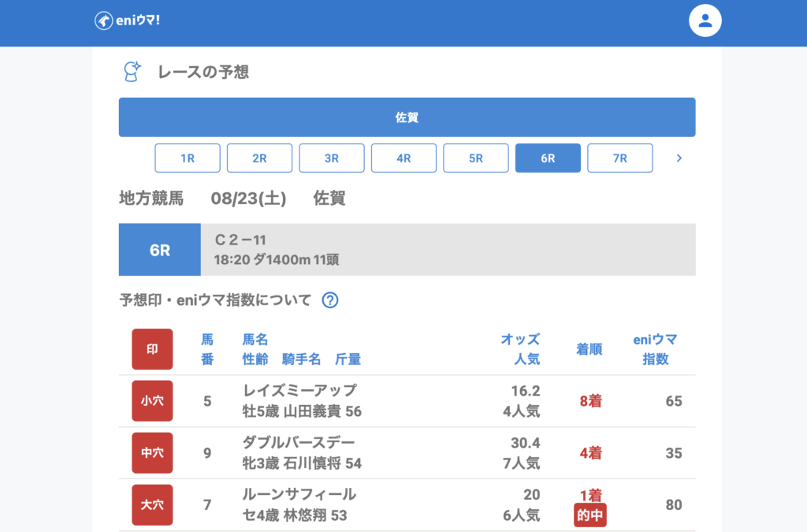Choose the 5R race tab

tap(476, 158)
